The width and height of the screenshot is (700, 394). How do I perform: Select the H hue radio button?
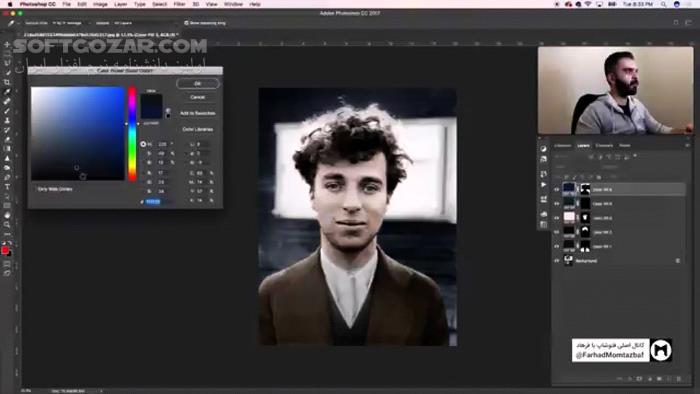(x=143, y=144)
